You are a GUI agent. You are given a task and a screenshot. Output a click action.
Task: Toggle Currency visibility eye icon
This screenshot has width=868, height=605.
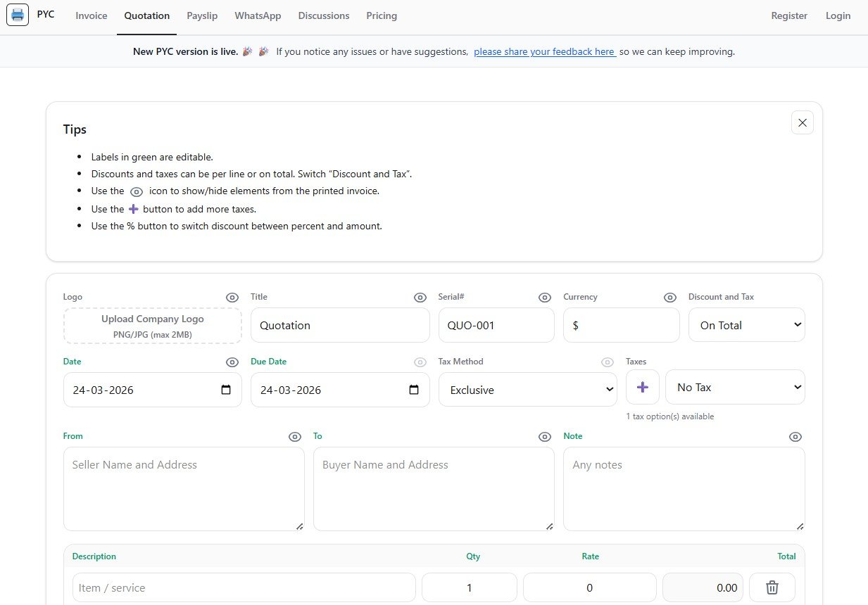(x=670, y=298)
